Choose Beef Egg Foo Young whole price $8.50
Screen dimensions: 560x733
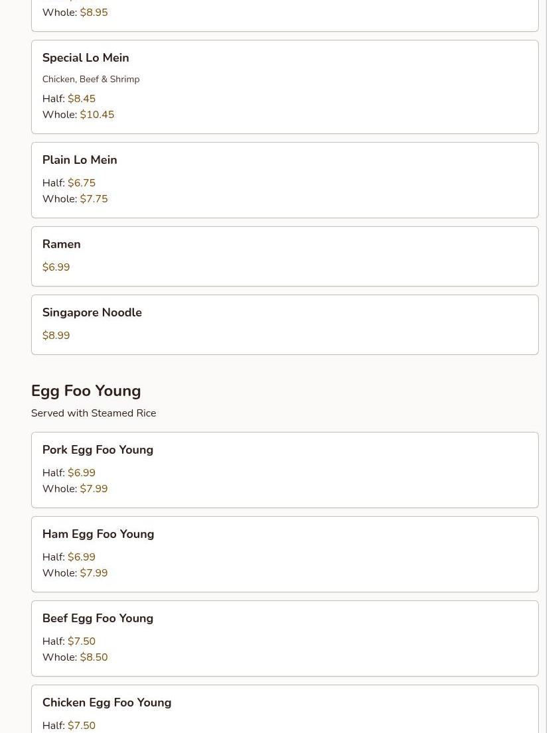coord(94,657)
